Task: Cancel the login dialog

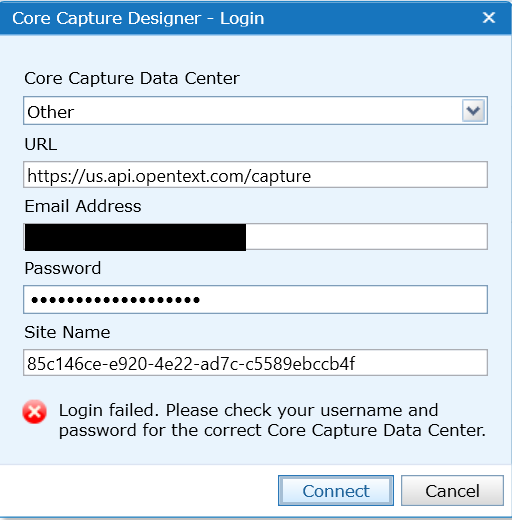Action: pyautogui.click(x=452, y=491)
